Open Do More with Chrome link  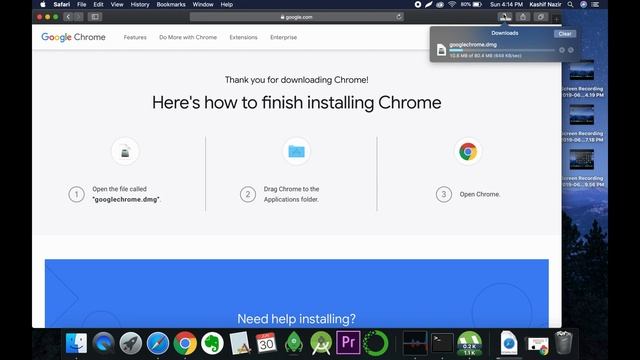(x=188, y=37)
